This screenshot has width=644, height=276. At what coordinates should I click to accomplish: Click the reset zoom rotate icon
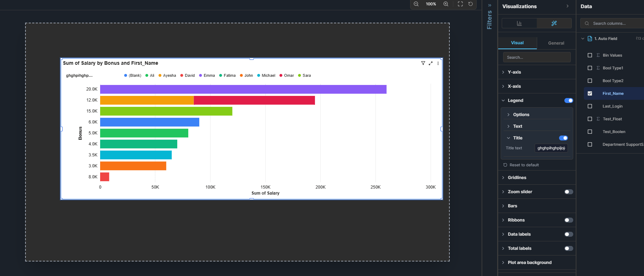click(x=471, y=4)
